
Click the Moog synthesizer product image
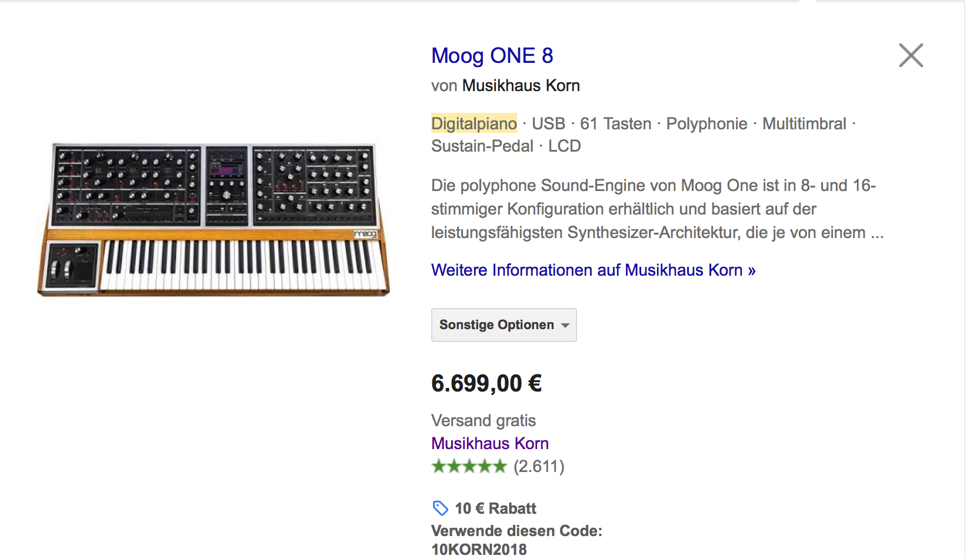click(x=214, y=219)
